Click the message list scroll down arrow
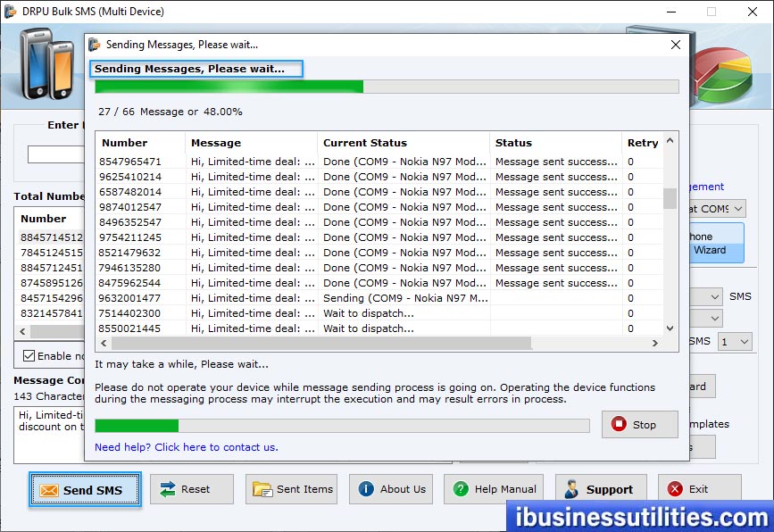Viewport: 774px width, 532px height. 670,328
